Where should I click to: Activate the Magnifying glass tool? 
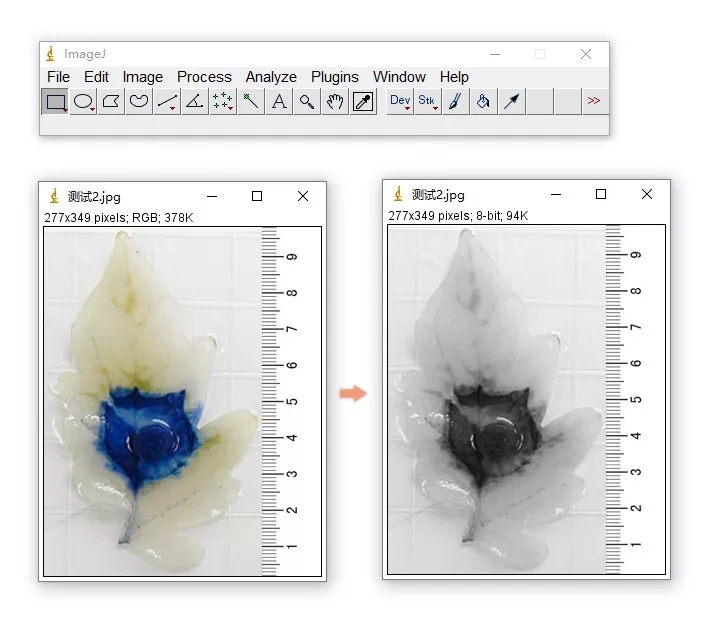(307, 101)
